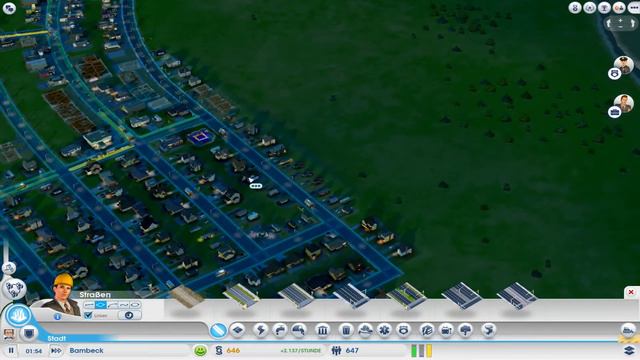Open the chat bubble icon top-left corner
This screenshot has height=360, width=640.
tap(9, 8)
